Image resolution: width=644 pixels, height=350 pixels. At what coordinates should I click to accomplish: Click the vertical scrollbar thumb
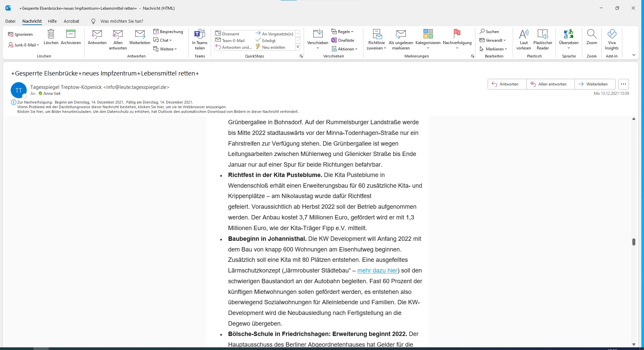coord(634,242)
